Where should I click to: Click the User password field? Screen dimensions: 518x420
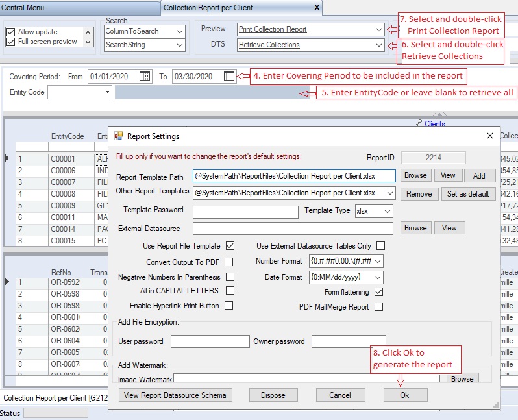(210, 341)
